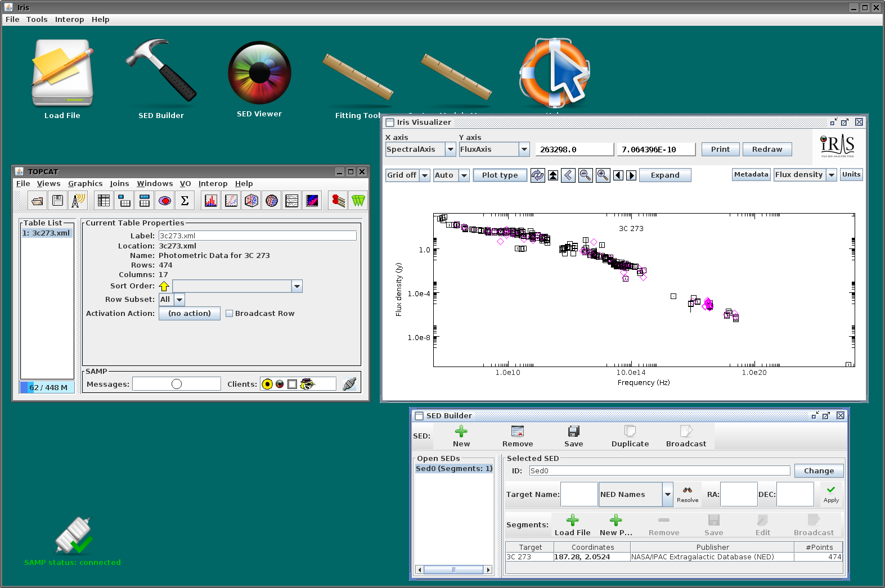Viewport: 885px width, 588px height.
Task: Click TOPCAT sky plot icon
Action: click(x=272, y=201)
